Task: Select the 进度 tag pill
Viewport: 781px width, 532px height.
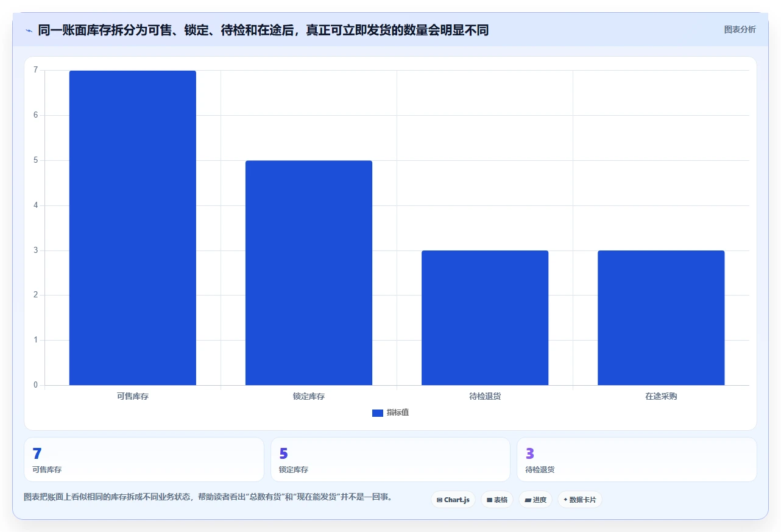Action: [535, 500]
